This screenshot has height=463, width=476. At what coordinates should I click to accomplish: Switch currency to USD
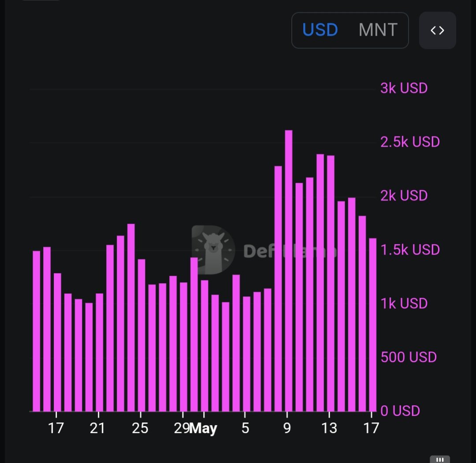[x=320, y=30]
